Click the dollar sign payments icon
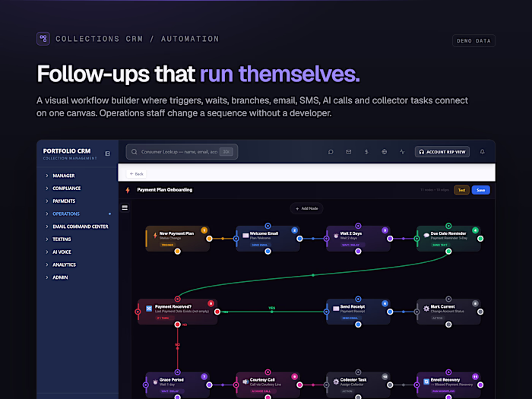The image size is (532, 399). (x=366, y=152)
